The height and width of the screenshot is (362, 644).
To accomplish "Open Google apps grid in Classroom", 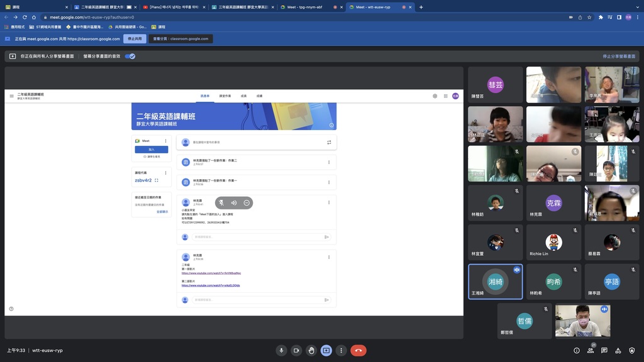I will click(x=445, y=96).
